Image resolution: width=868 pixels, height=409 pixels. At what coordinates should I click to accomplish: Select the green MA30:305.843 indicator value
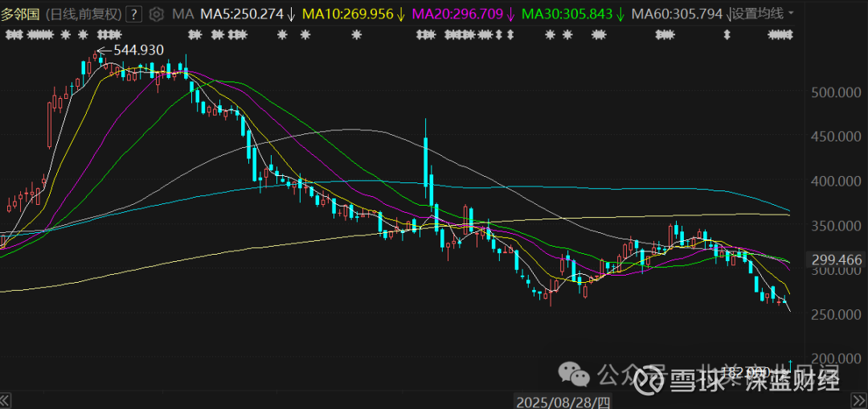click(567, 14)
